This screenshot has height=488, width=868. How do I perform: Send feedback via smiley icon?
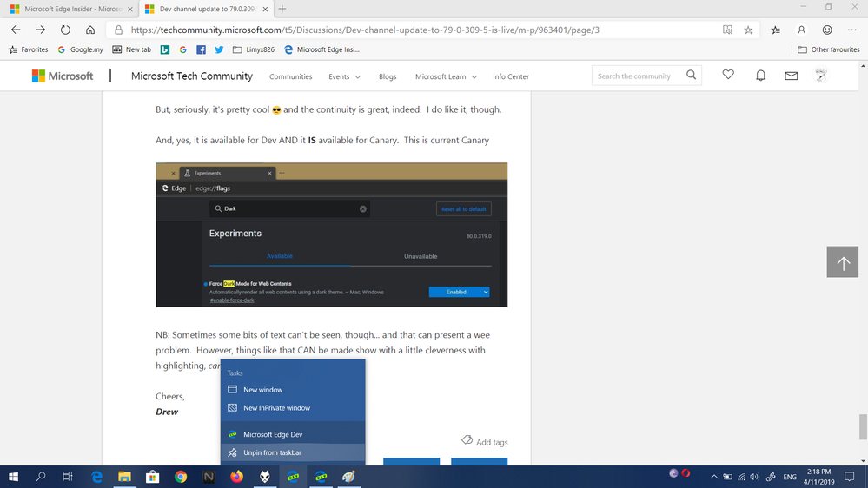(x=827, y=30)
